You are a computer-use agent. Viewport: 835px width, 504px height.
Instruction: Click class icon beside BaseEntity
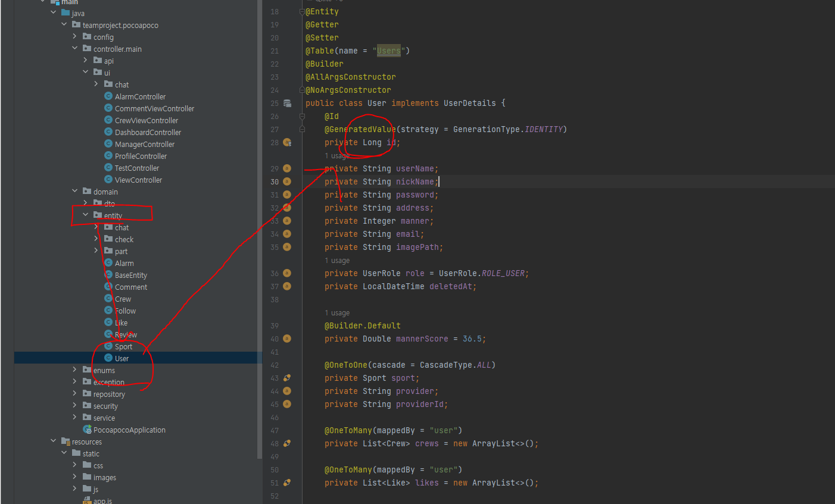click(x=108, y=274)
